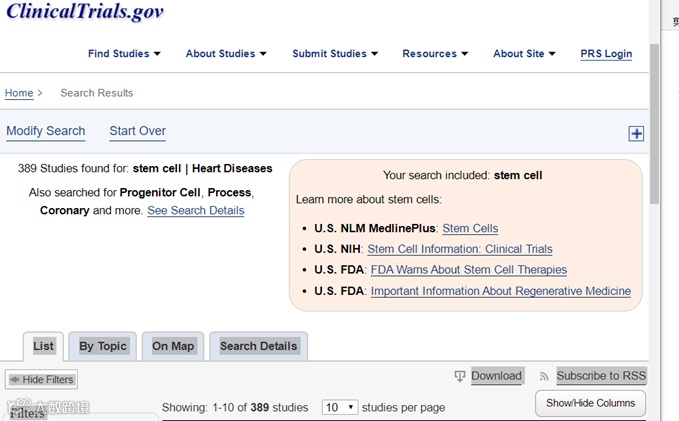Click the Modify Search link
Screen dimensions: 679x421
(46, 131)
